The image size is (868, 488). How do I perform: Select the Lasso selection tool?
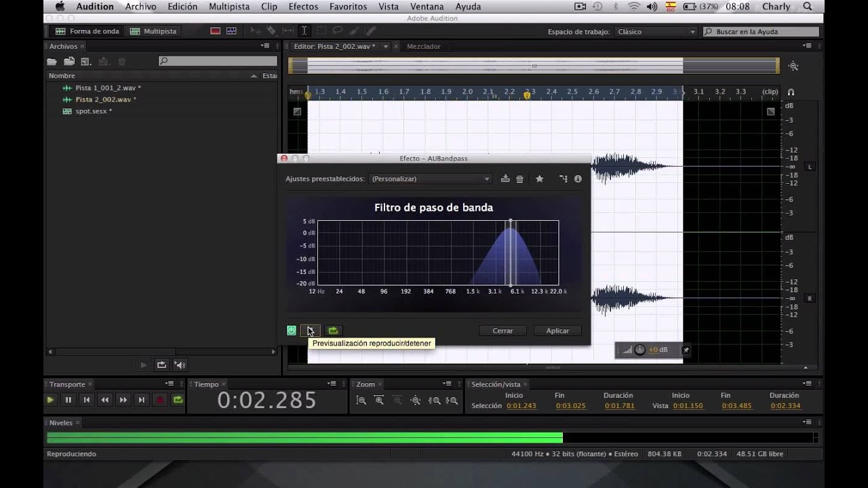[337, 31]
